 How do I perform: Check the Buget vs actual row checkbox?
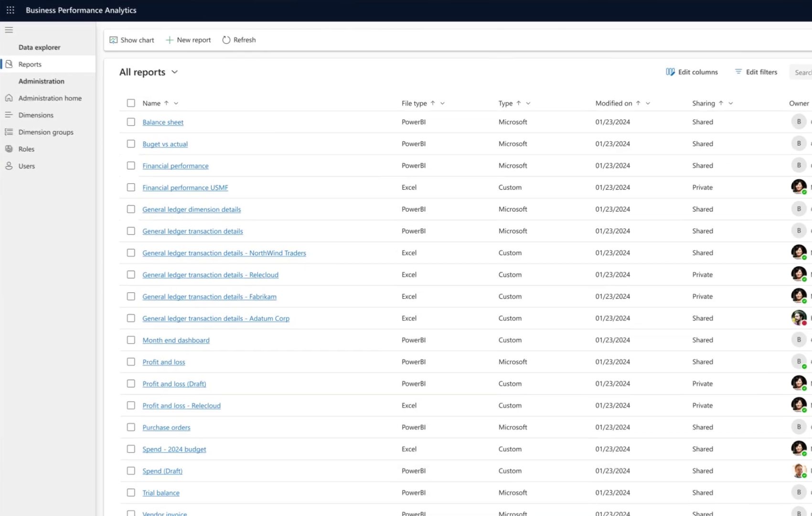click(x=131, y=144)
